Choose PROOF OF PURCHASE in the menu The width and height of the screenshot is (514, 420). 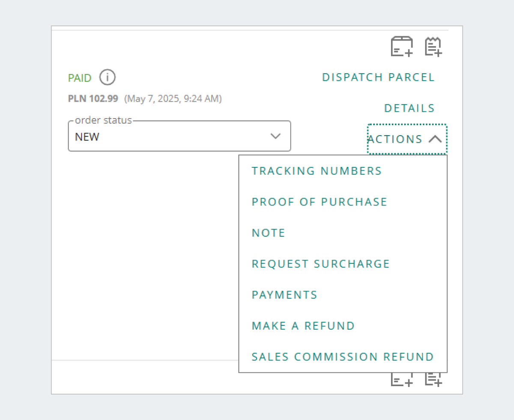(319, 202)
